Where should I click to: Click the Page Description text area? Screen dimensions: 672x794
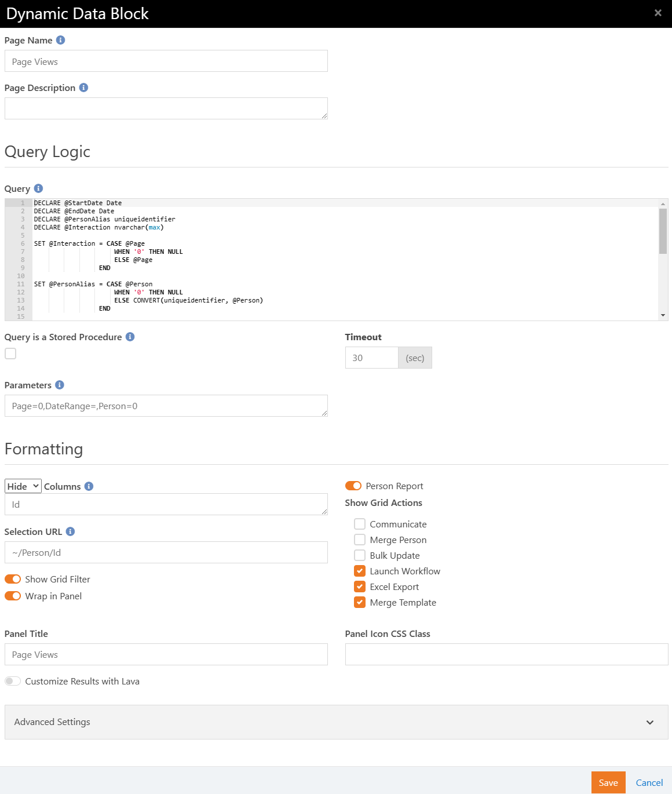tap(166, 108)
